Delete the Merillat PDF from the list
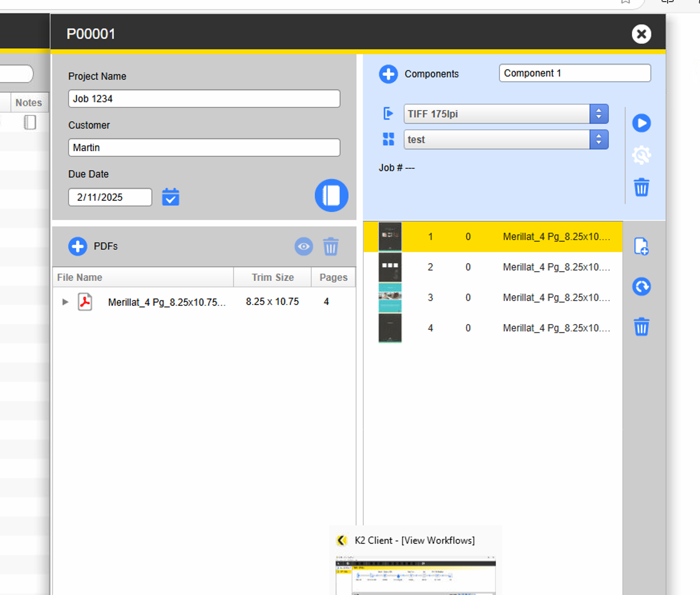This screenshot has height=595, width=700. pos(330,247)
